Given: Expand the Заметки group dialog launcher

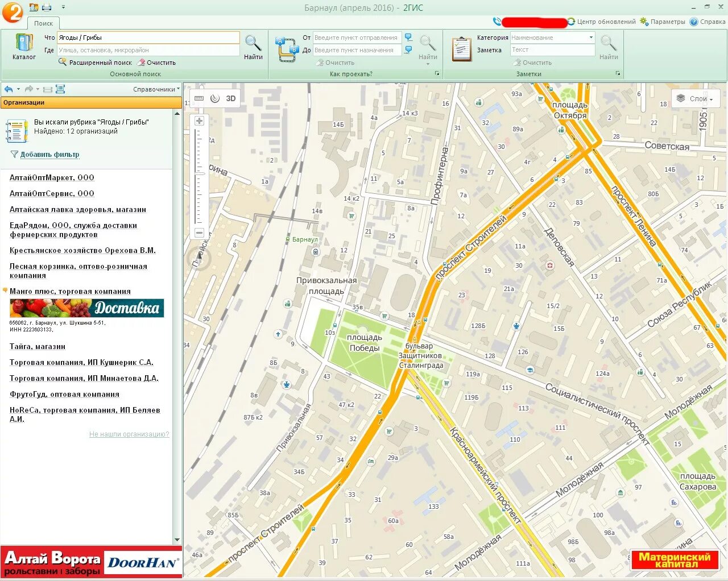Looking at the screenshot, I should [618, 74].
